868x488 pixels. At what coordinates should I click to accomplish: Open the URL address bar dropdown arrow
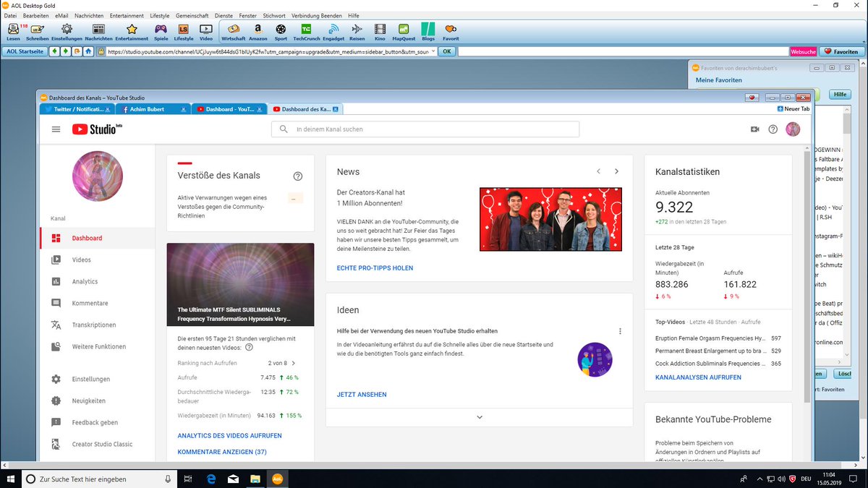pyautogui.click(x=433, y=51)
